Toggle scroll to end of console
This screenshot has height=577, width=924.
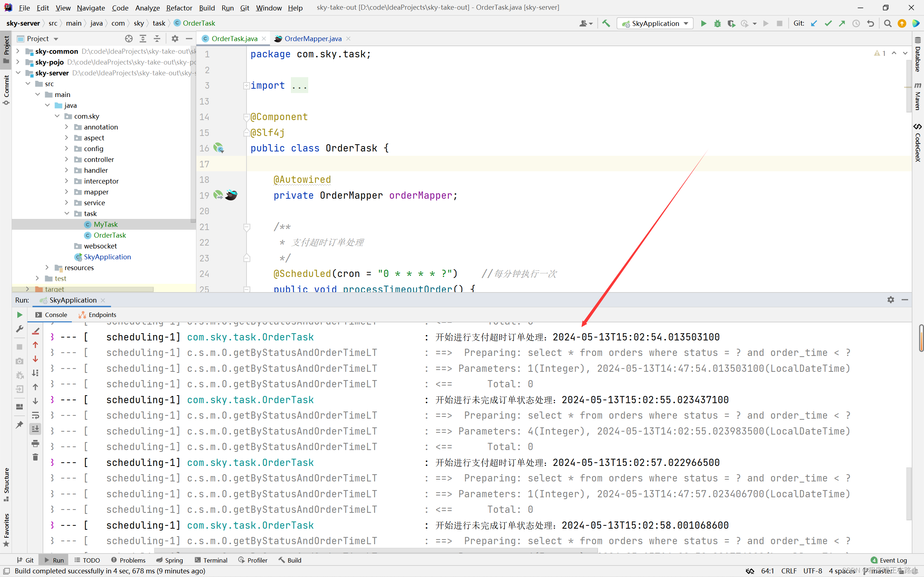pyautogui.click(x=35, y=429)
